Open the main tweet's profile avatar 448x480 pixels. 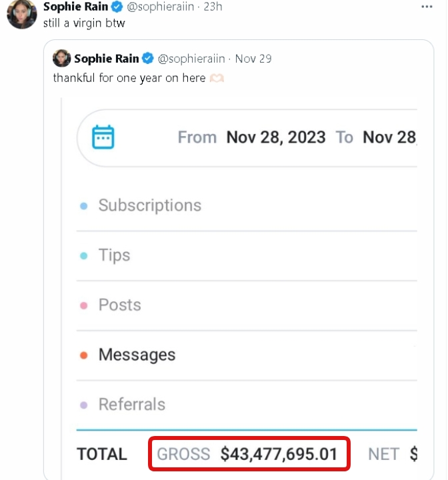[21, 14]
